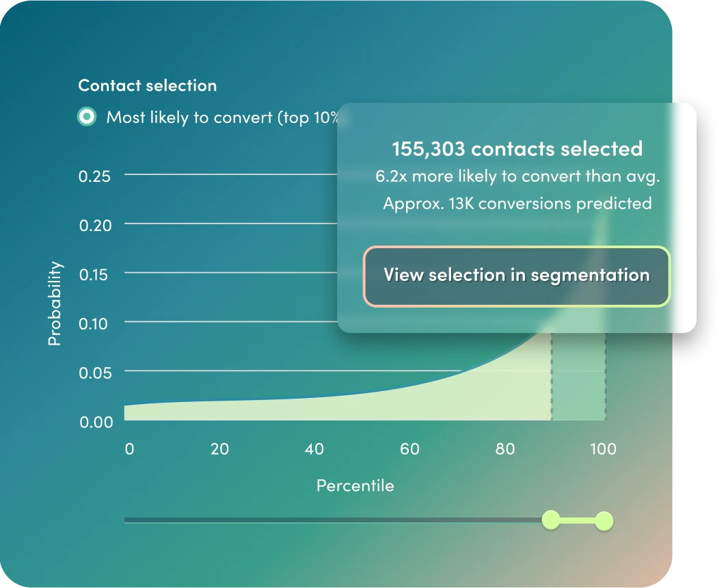Click the "View selection in segmentation" button
The width and height of the screenshot is (726, 588).
tap(516, 276)
